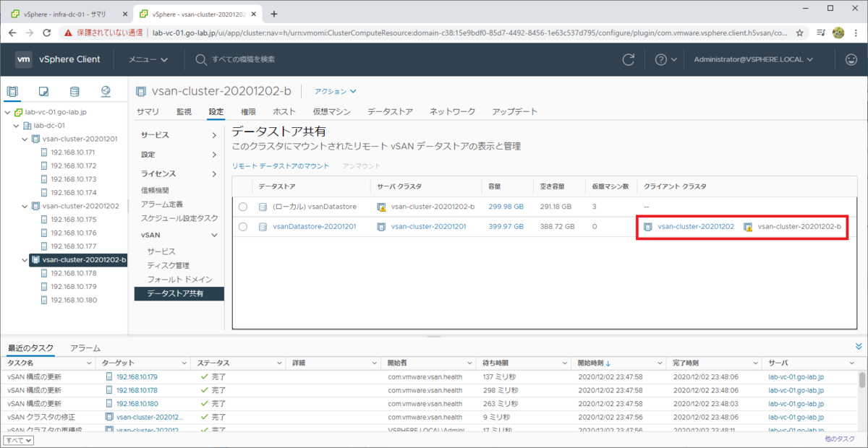This screenshot has height=448, width=868.
Task: Expand the 設定 settings section
Action: click(x=213, y=155)
